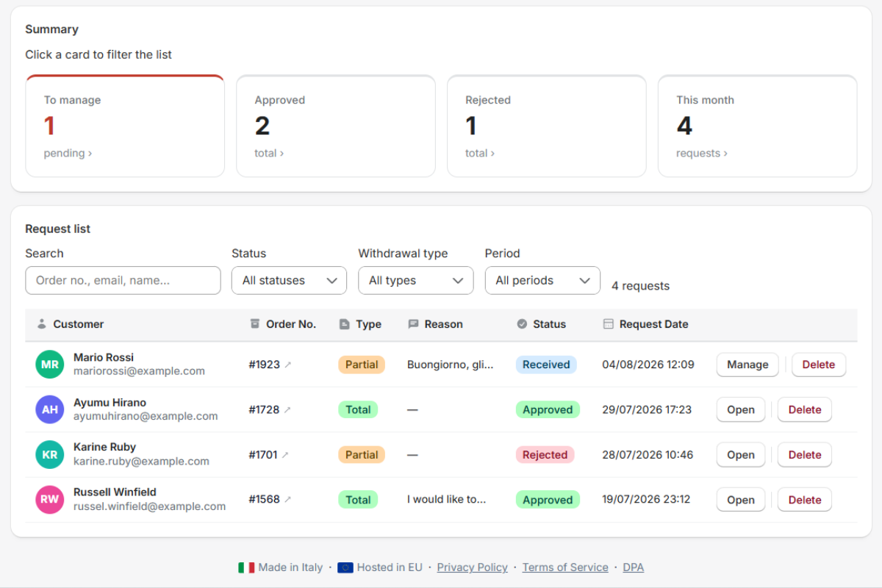
Task: Delete Ayumu Hirano's request
Action: [x=805, y=410]
